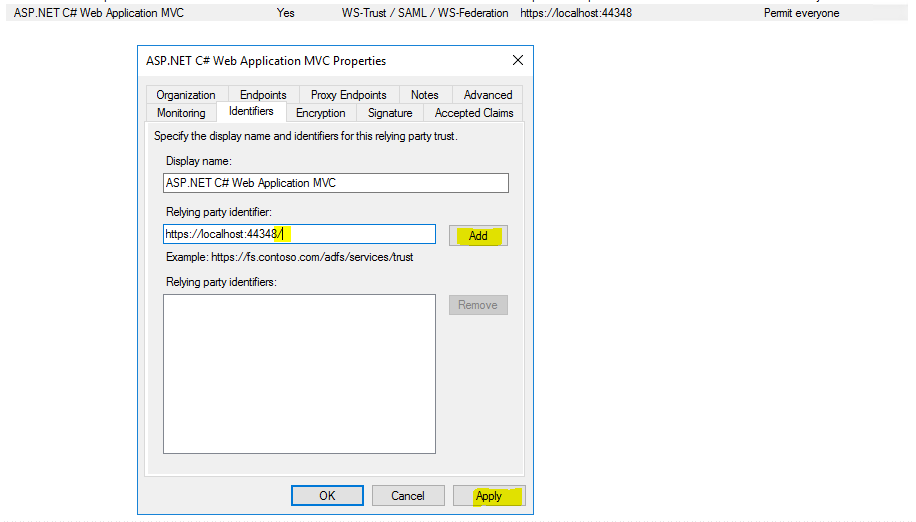The width and height of the screenshot is (916, 522).
Task: Open the Signature tab
Action: pos(390,113)
